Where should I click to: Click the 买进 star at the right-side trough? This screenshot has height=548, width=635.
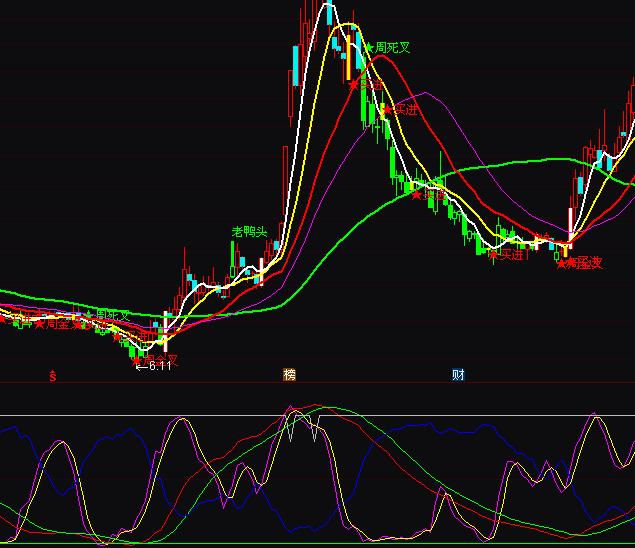493,255
